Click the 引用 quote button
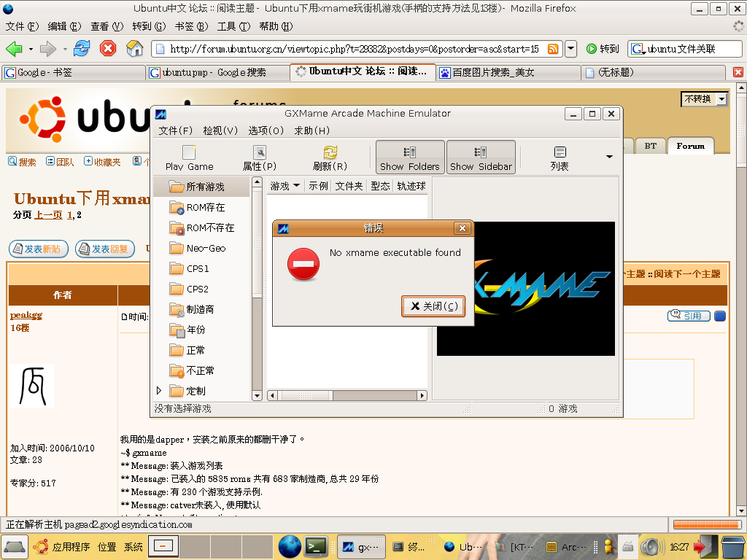This screenshot has width=747, height=560. (689, 316)
